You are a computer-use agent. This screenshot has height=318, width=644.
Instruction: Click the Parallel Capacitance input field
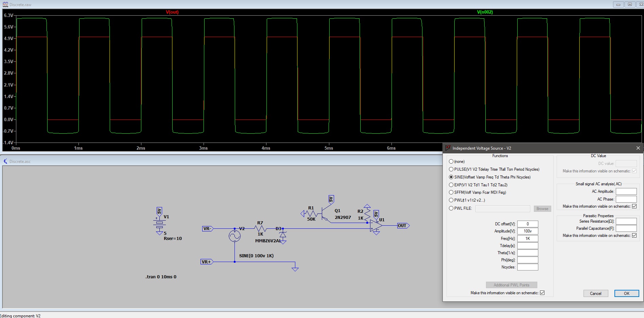(x=626, y=228)
